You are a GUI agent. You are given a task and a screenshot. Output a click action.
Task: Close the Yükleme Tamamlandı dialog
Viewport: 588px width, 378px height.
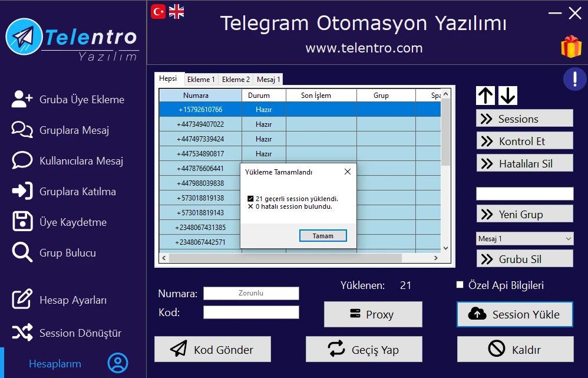(x=348, y=172)
